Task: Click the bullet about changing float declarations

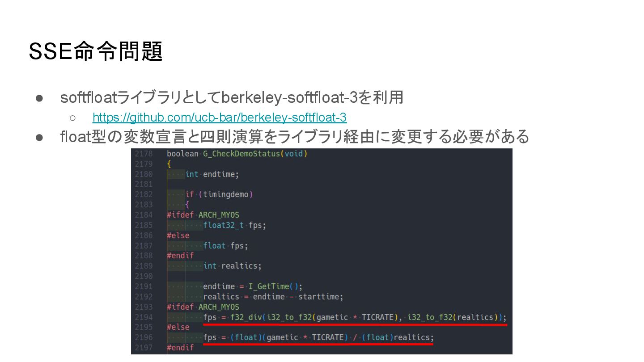Action: 295,136
